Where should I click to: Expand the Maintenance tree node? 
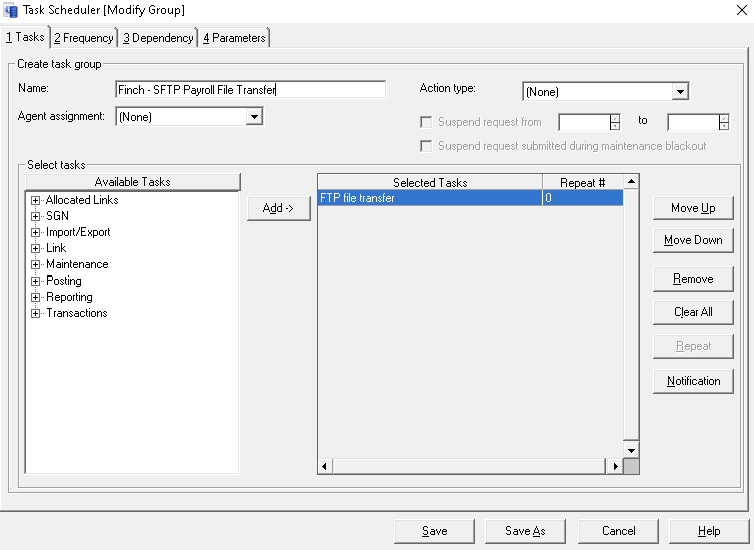[35, 264]
